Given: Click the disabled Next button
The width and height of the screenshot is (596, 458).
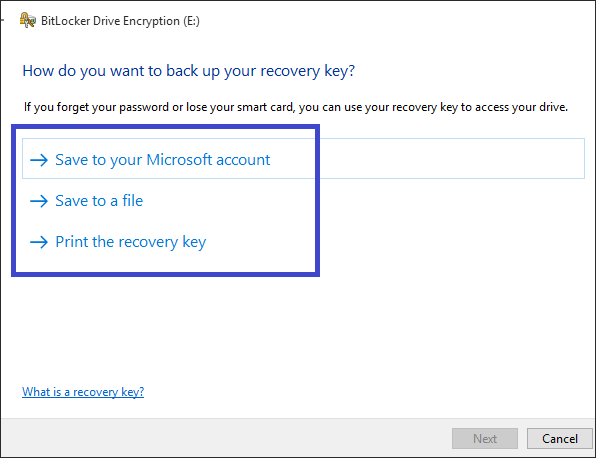Looking at the screenshot, I should pos(485,439).
